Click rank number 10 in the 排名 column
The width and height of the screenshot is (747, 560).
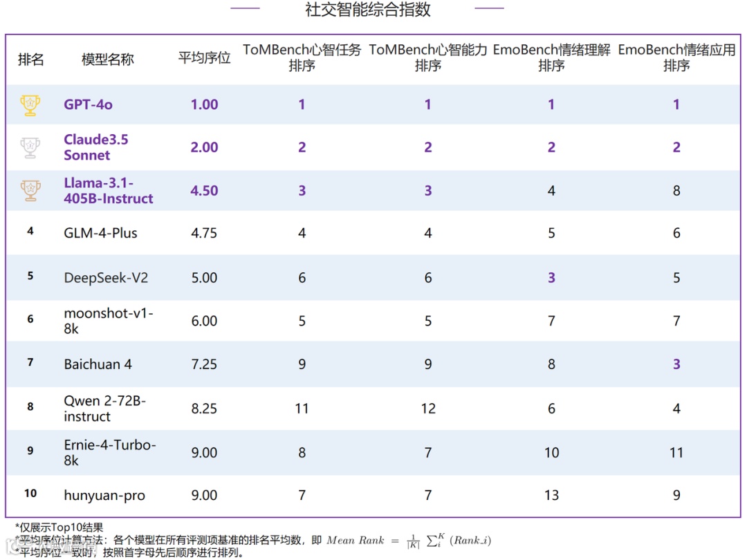pos(30,494)
